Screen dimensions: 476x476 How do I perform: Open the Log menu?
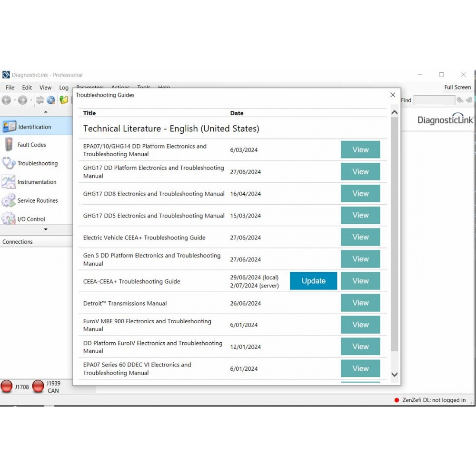click(64, 88)
